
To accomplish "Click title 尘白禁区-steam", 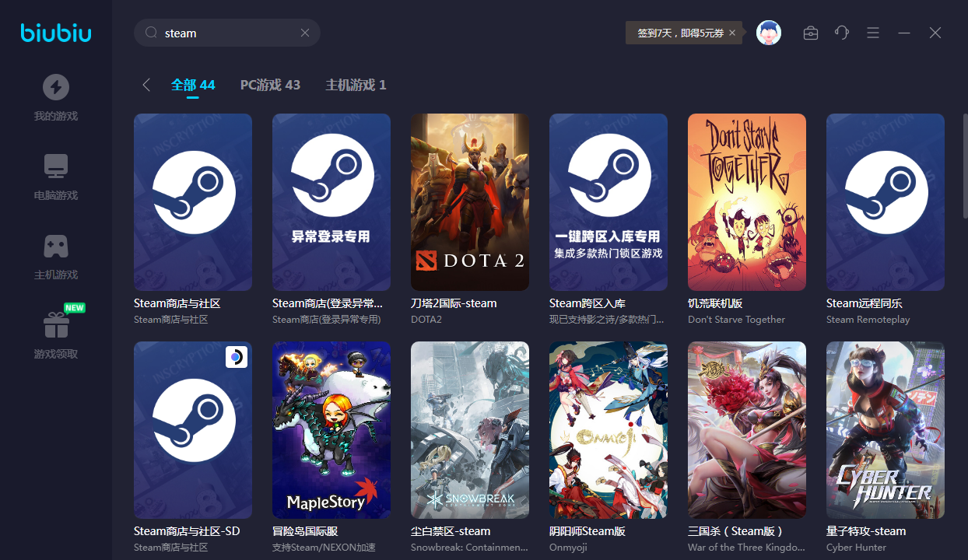I will [x=451, y=531].
